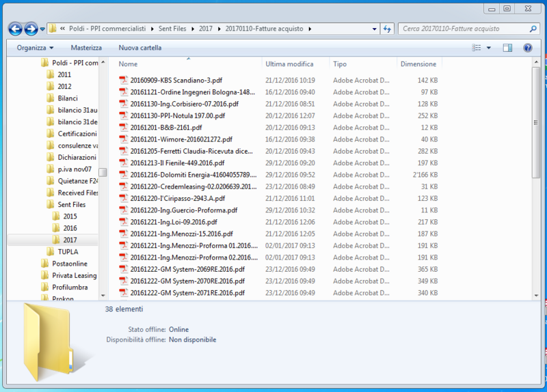Select the 2015 subfolder under Sent Files
547x392 pixels.
(x=70, y=216)
